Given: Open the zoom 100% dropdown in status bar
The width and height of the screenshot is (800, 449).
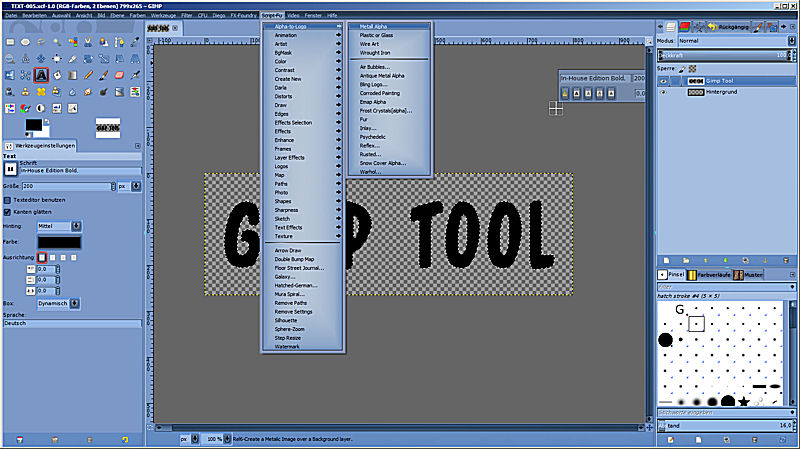Looking at the screenshot, I should point(217,439).
